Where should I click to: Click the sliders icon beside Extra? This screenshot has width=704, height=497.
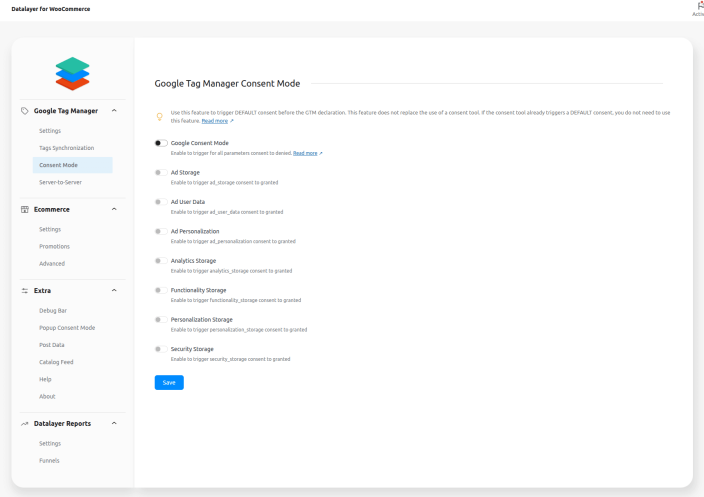coord(25,290)
